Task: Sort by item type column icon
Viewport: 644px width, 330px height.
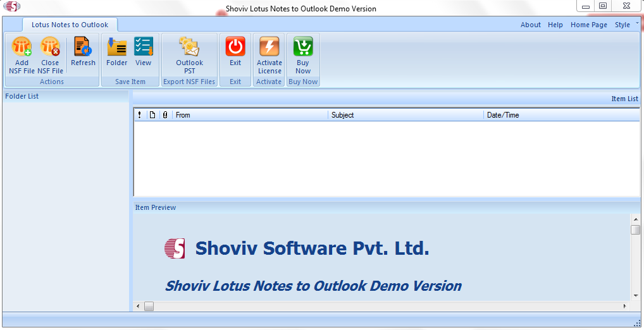Action: 152,115
